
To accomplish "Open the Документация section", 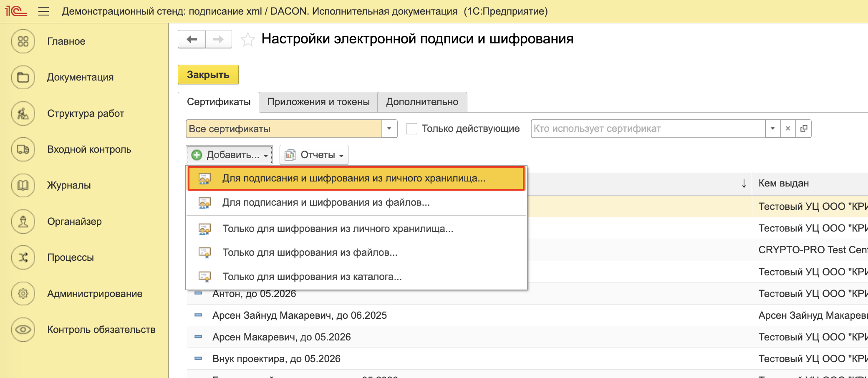I will pyautogui.click(x=80, y=77).
